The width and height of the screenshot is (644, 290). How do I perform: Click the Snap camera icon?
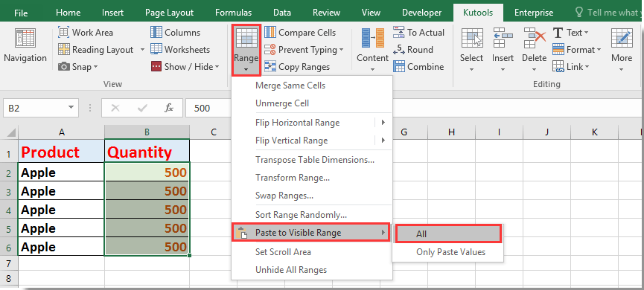(x=64, y=66)
